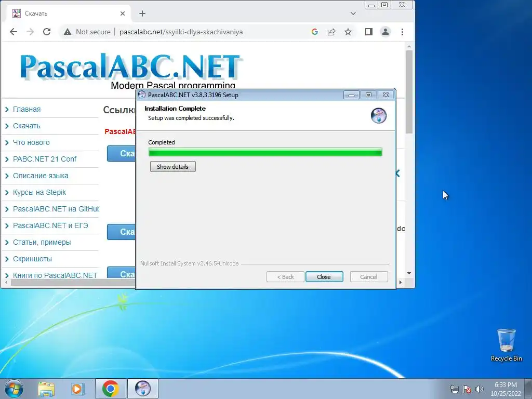The width and height of the screenshot is (532, 399).
Task: Go back in Chrome
Action: pyautogui.click(x=13, y=32)
